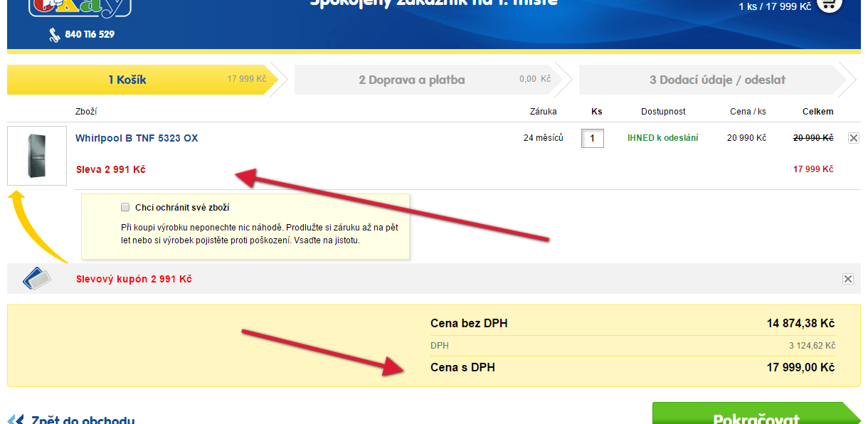Click the Okay store logo
This screenshot has height=424, width=868.
click(80, 7)
